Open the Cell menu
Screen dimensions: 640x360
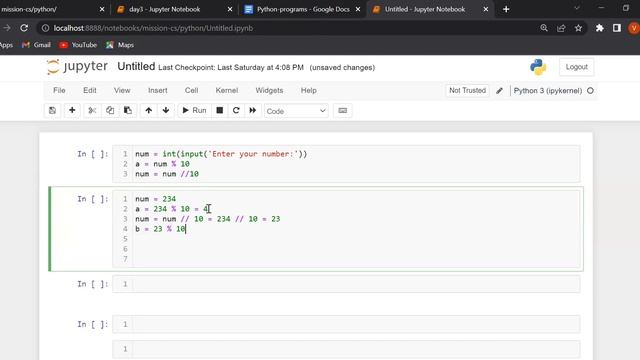tap(191, 91)
